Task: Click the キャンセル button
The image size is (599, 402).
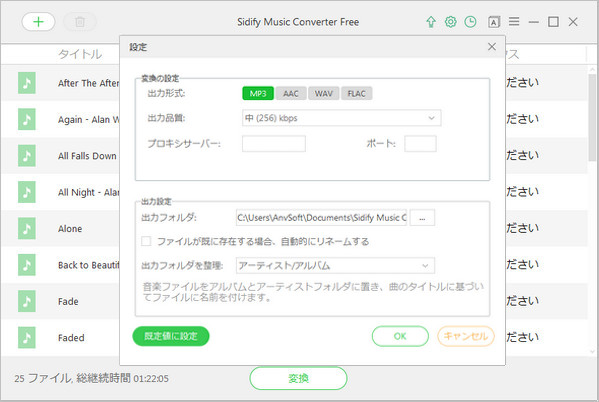Action: coord(466,336)
